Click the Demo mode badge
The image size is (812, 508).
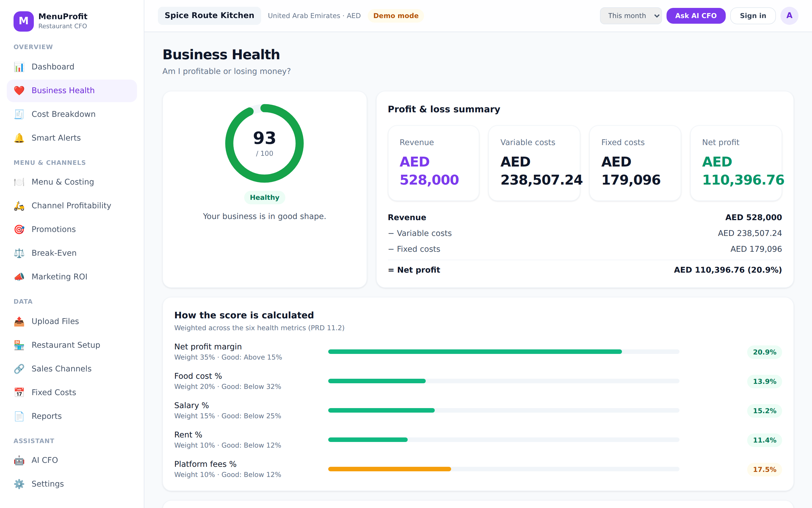[396, 16]
